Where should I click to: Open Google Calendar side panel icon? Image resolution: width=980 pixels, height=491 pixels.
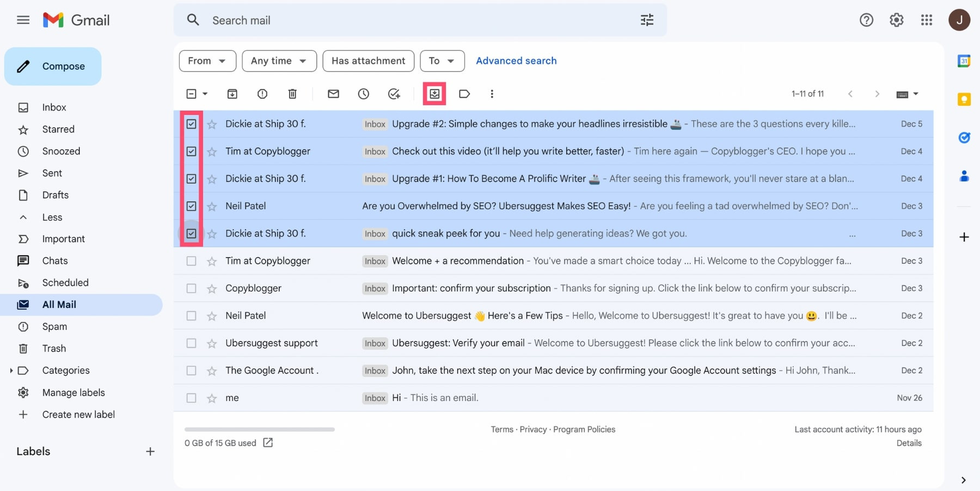click(x=964, y=61)
